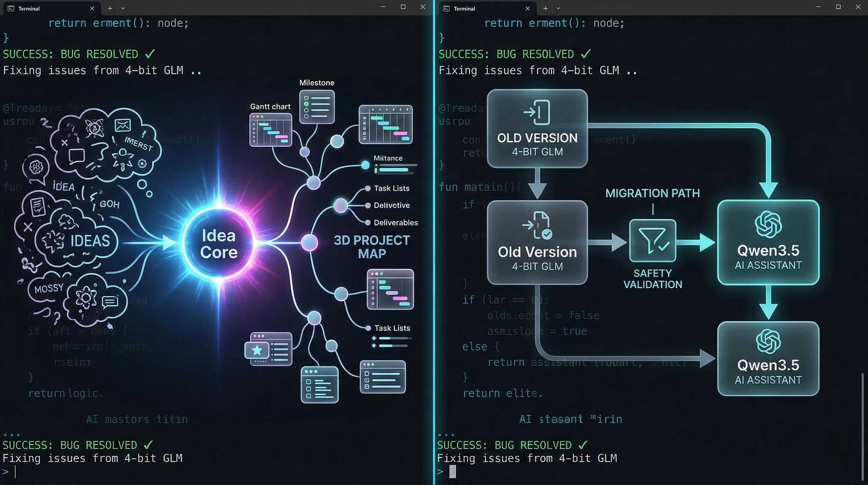Image resolution: width=868 pixels, height=485 pixels.
Task: Open new tab in right terminal window
Action: coord(545,9)
